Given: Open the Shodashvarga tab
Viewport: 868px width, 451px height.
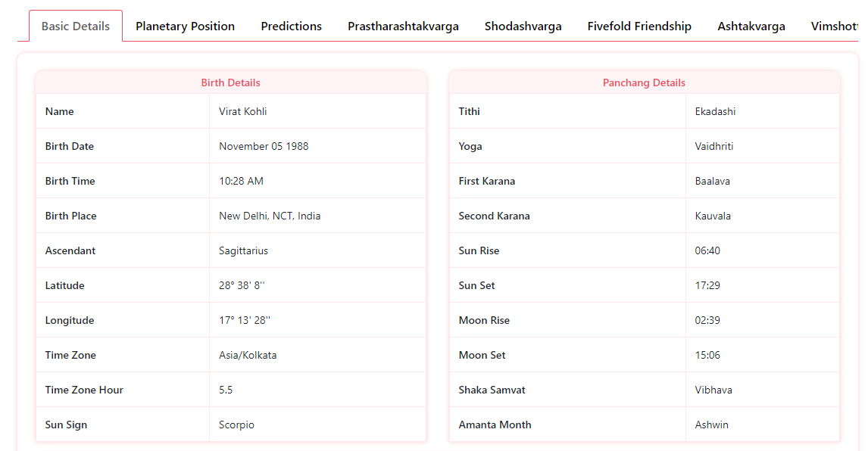Looking at the screenshot, I should (523, 26).
